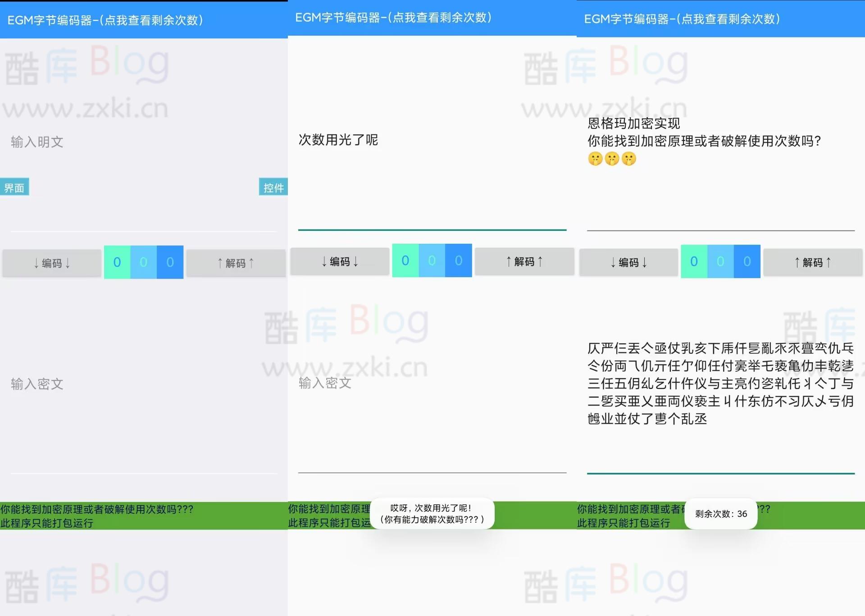
Task: Click the ↓编码↓ encode button in the right panel
Action: pos(628,262)
